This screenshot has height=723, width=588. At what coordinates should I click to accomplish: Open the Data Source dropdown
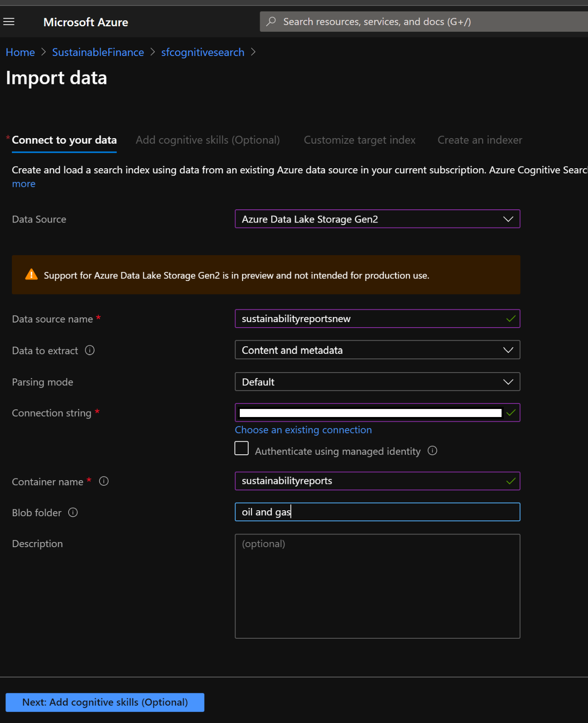pyautogui.click(x=377, y=219)
